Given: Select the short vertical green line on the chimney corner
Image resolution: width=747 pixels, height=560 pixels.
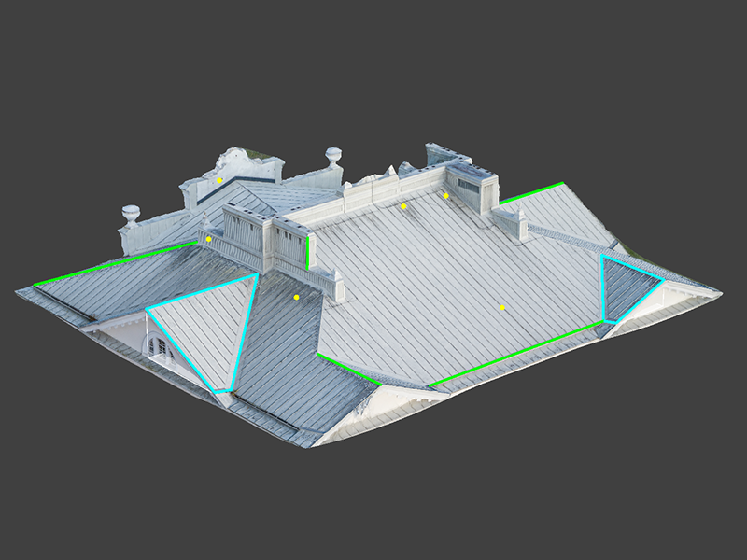Looking at the screenshot, I should 308,253.
